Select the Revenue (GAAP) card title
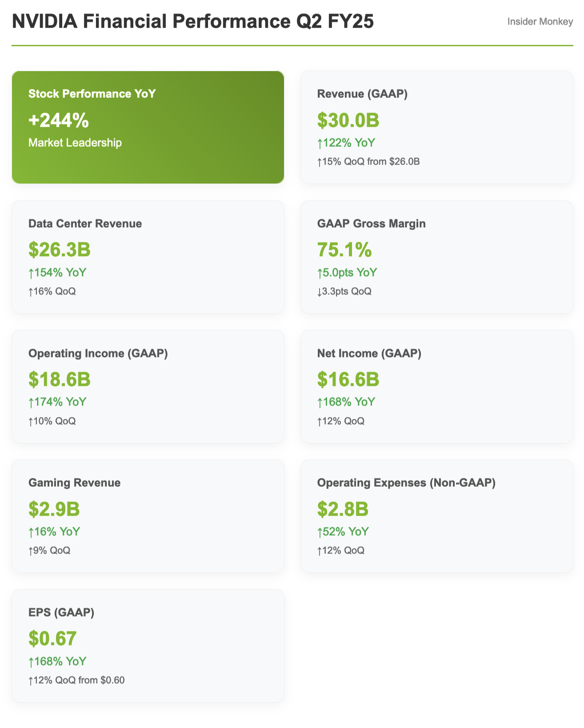The image size is (584, 728). [362, 94]
